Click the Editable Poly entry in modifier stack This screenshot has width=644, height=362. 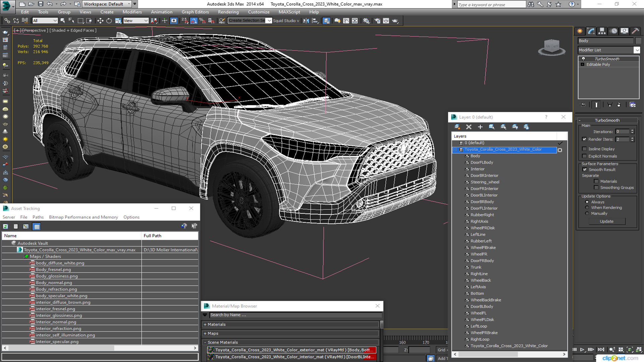pyautogui.click(x=598, y=64)
